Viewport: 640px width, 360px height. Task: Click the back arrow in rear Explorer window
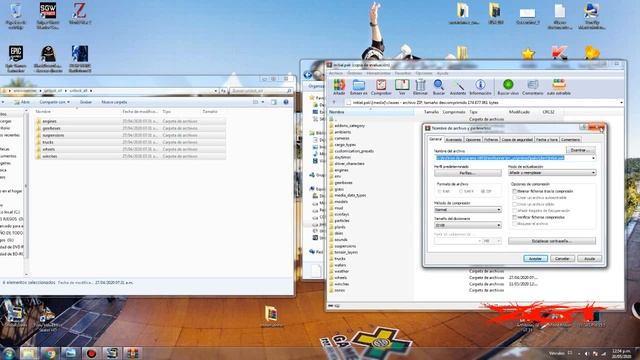pyautogui.click(x=308, y=75)
